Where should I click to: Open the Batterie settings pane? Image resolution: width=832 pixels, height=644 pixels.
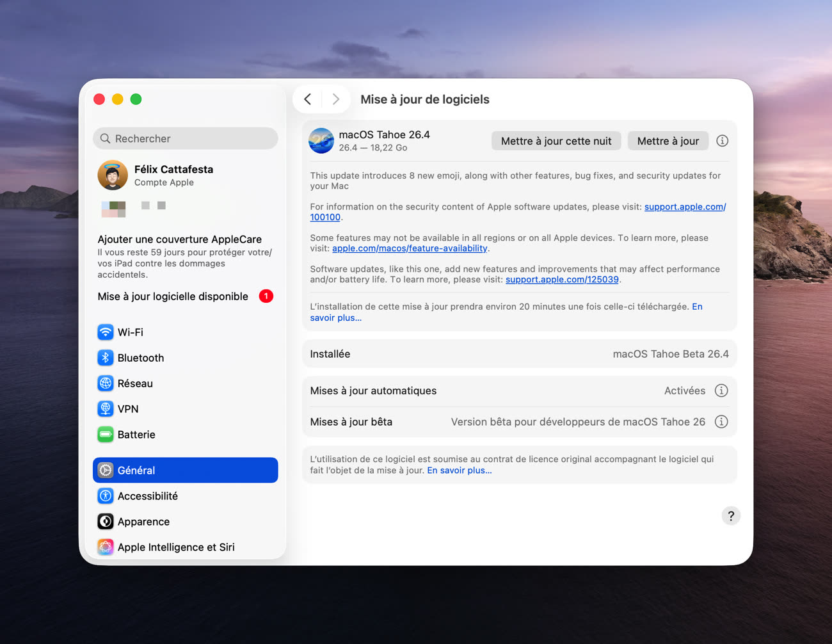(136, 435)
